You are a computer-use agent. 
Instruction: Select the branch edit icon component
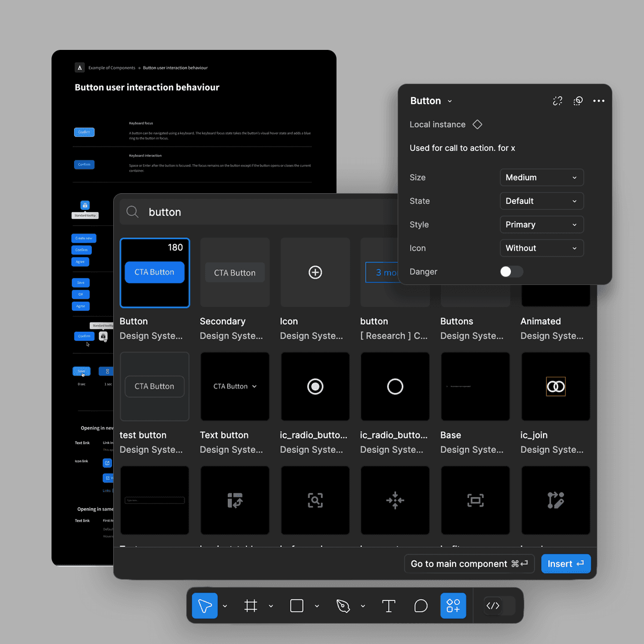pos(555,500)
